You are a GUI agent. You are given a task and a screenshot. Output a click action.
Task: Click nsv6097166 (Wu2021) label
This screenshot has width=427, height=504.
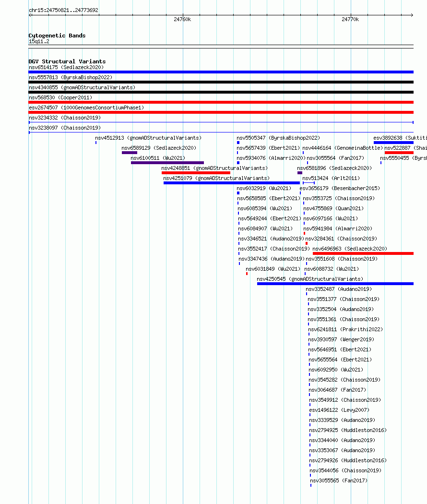[x=331, y=218]
